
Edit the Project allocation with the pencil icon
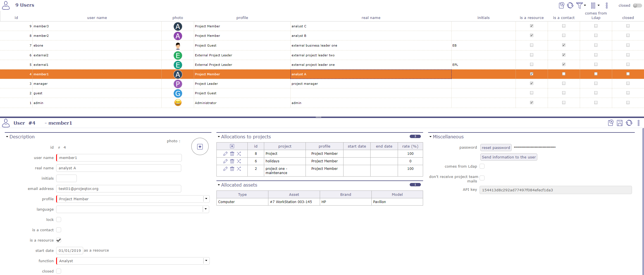pos(225,154)
